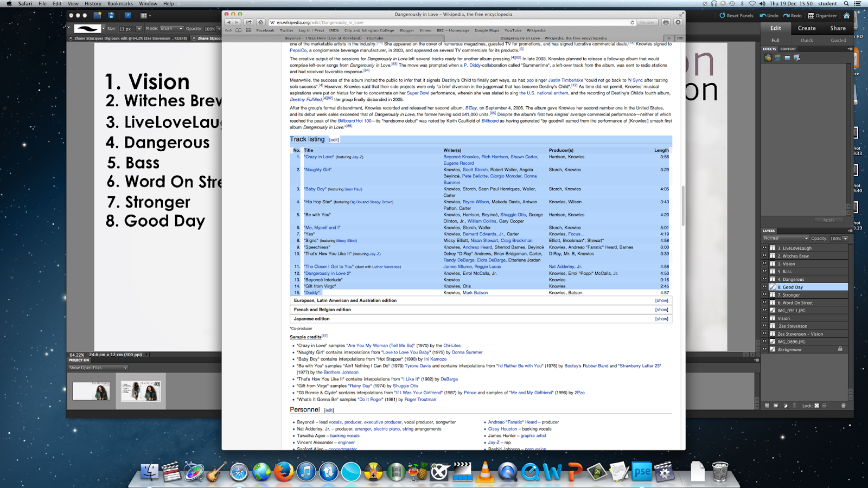
Task: Create new fill or adjustment layer
Action: [785, 406]
